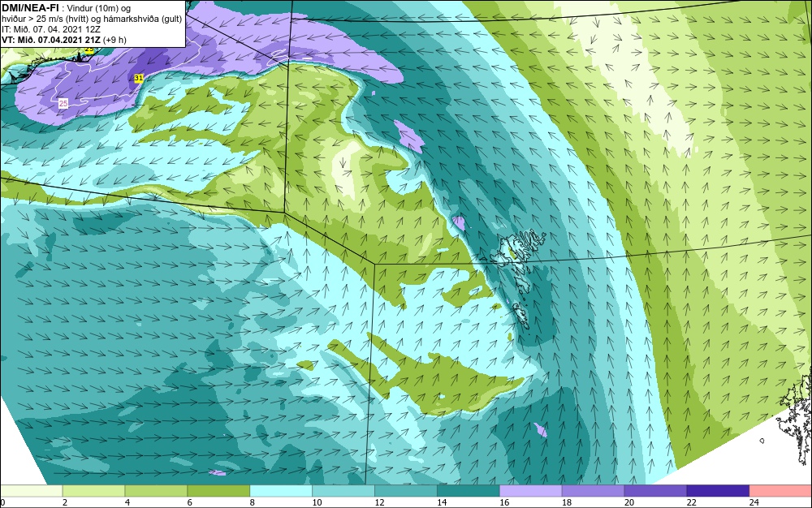Click the legend scale number 18
The image size is (812, 508).
coord(567,502)
